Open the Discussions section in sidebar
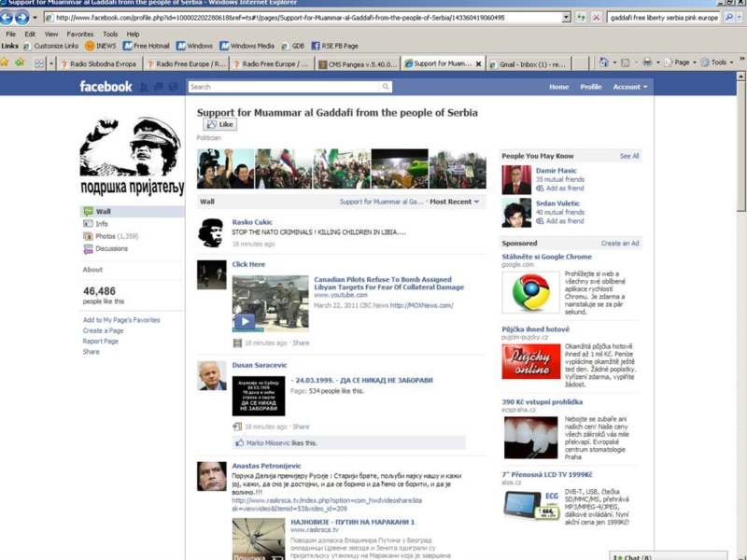Viewport: 747px width, 560px height. click(x=111, y=248)
